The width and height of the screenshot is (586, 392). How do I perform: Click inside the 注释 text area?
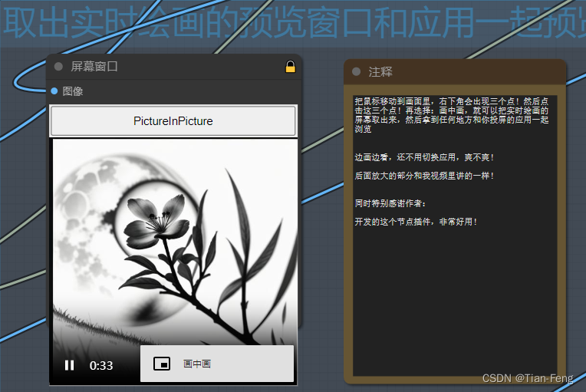pos(455,236)
